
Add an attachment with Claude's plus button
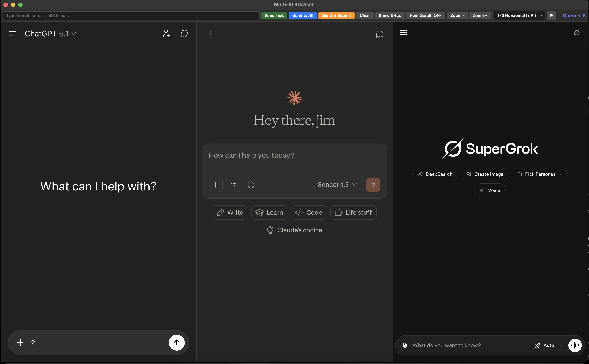point(215,185)
